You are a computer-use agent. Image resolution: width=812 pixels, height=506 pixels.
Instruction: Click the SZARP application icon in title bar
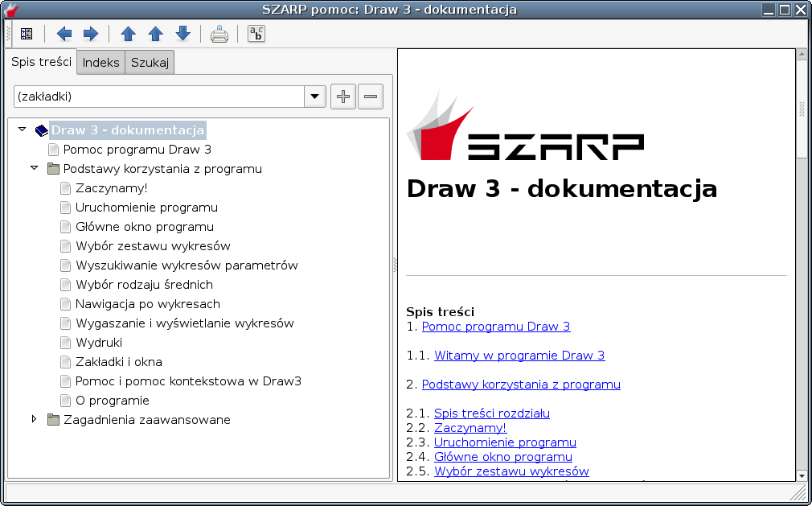point(11,10)
